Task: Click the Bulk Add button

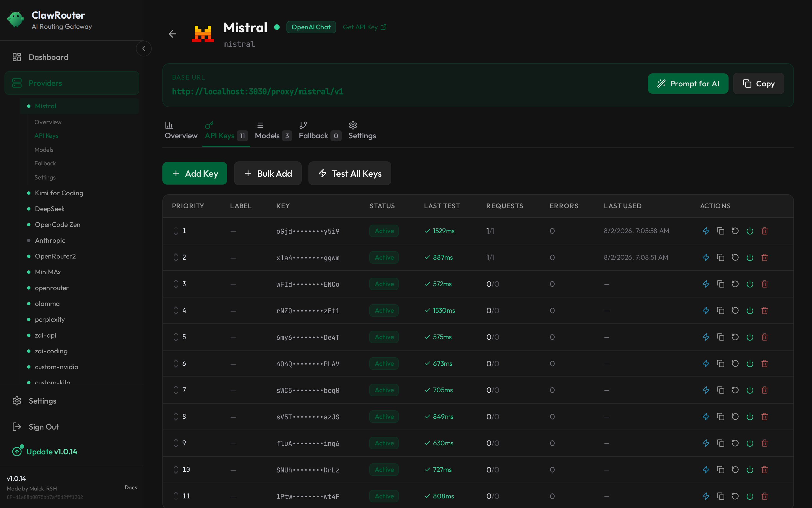Action: pyautogui.click(x=268, y=173)
